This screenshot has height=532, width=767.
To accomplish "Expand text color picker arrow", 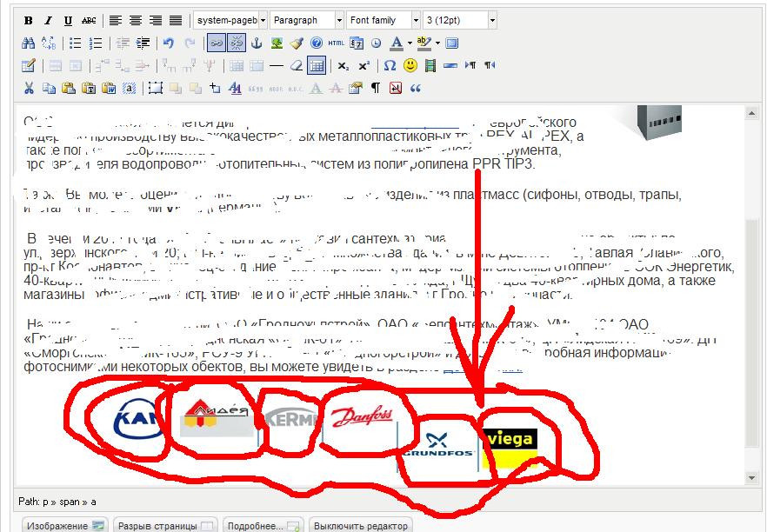I will coord(410,43).
